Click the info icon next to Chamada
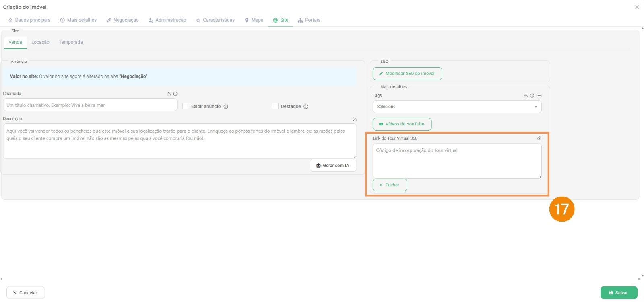The image size is (644, 304). pyautogui.click(x=175, y=94)
